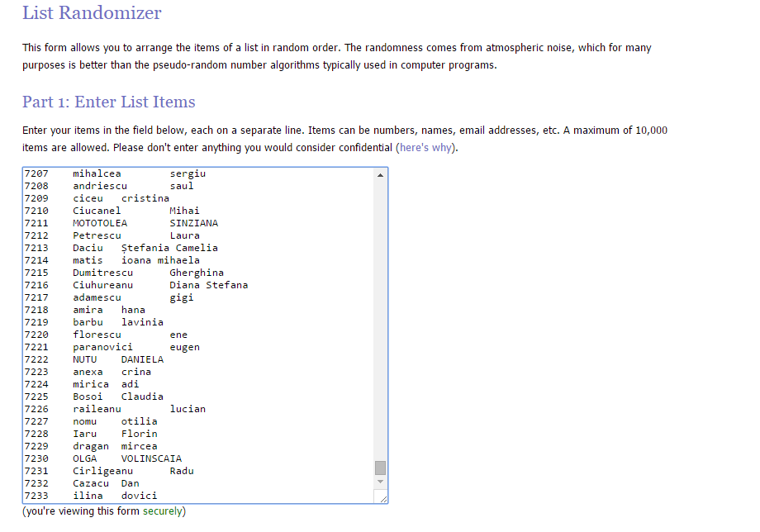Click the line "7229 dragan mircea"
Screen dimensions: 760x532
pos(91,446)
